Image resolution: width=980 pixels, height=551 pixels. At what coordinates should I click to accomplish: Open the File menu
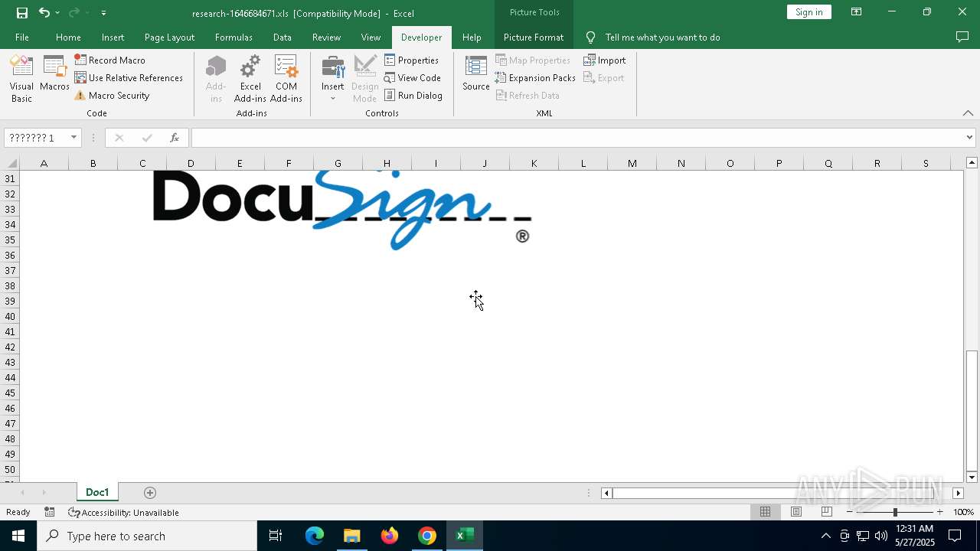point(22,37)
